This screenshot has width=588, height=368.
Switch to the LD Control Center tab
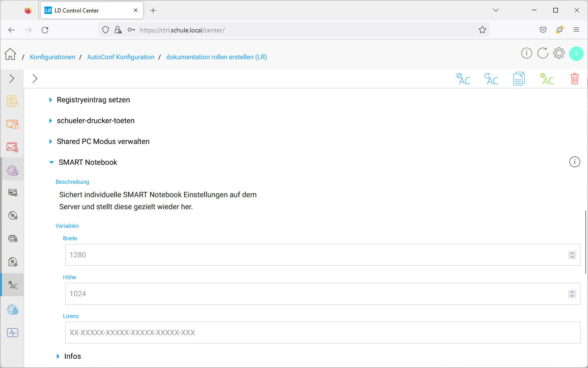coord(93,10)
